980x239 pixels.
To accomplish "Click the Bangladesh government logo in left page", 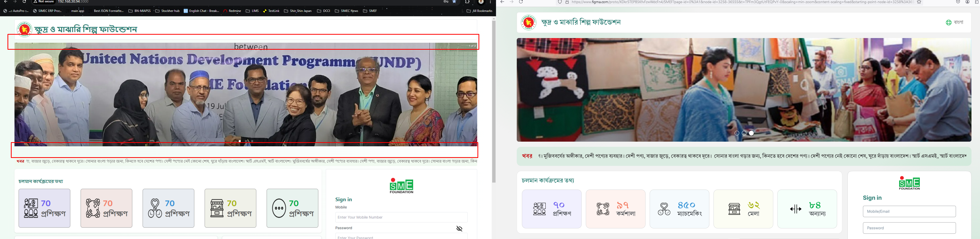I will (x=24, y=29).
